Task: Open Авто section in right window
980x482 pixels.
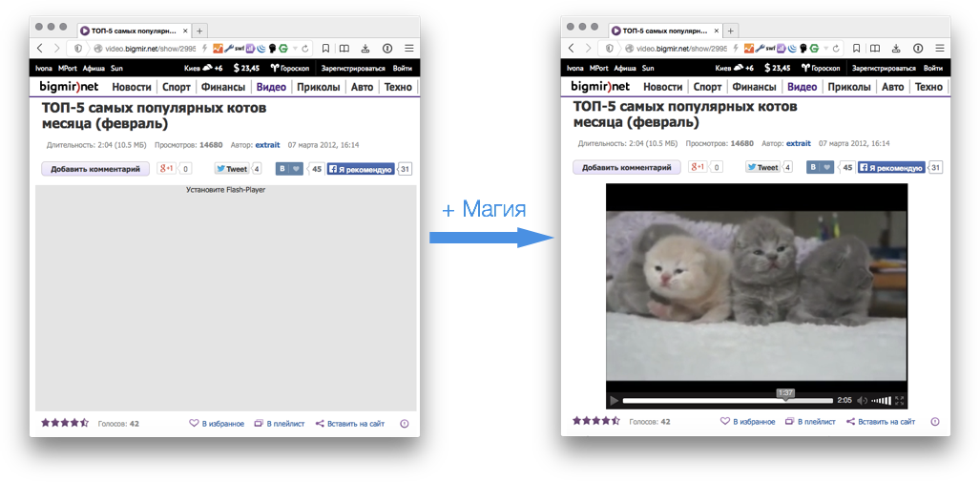Action: coord(893,87)
